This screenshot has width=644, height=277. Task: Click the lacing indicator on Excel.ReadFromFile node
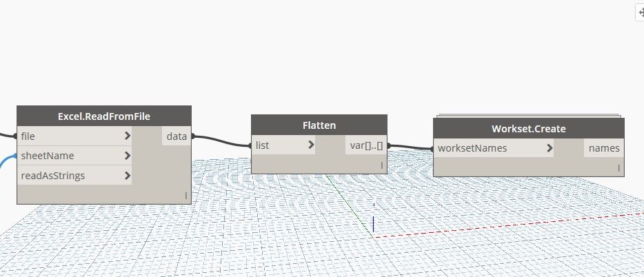pos(185,196)
